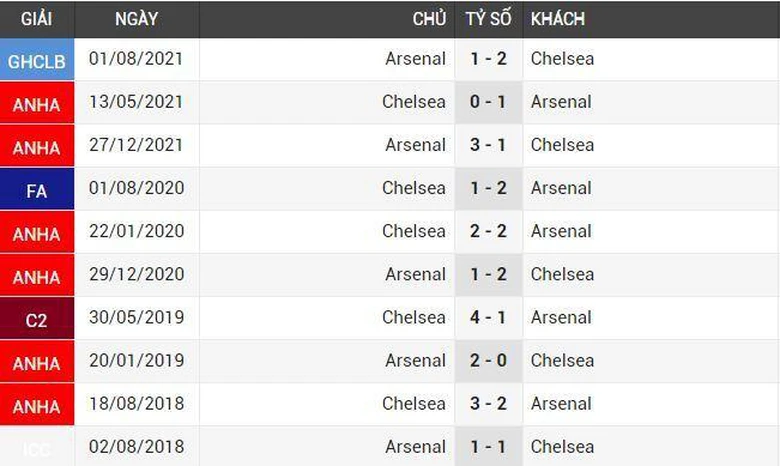Click home team Chelsea on 30/05/2019 row

[413, 318]
